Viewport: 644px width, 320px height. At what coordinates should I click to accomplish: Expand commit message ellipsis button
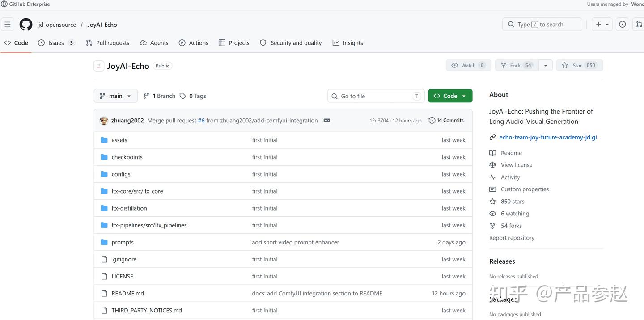click(x=327, y=121)
